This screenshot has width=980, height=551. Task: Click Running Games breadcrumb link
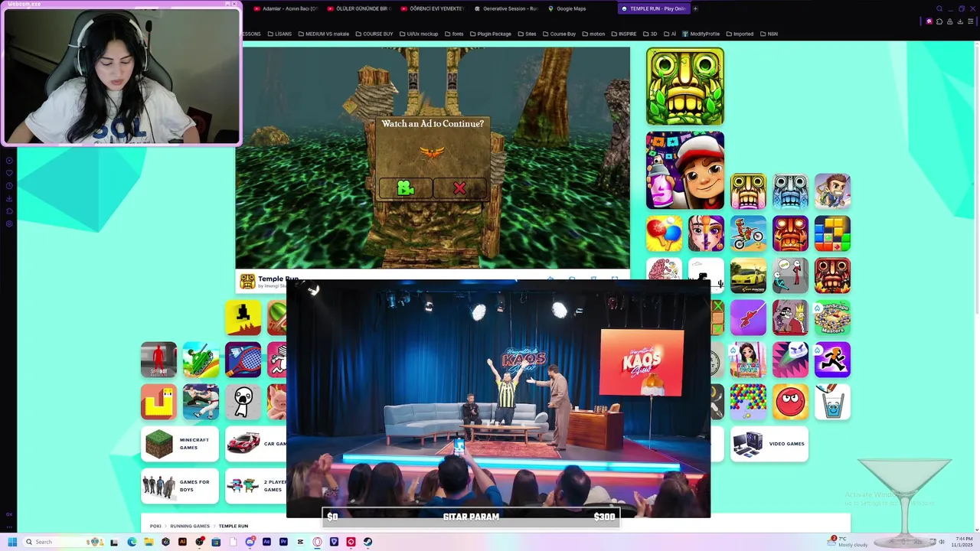coord(190,526)
